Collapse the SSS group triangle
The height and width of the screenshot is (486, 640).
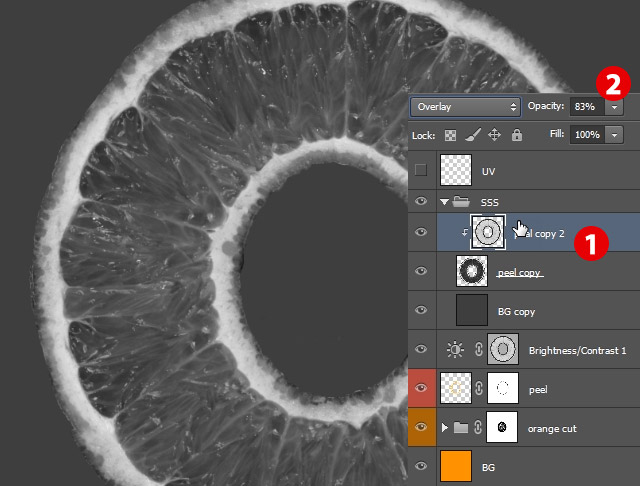444,202
